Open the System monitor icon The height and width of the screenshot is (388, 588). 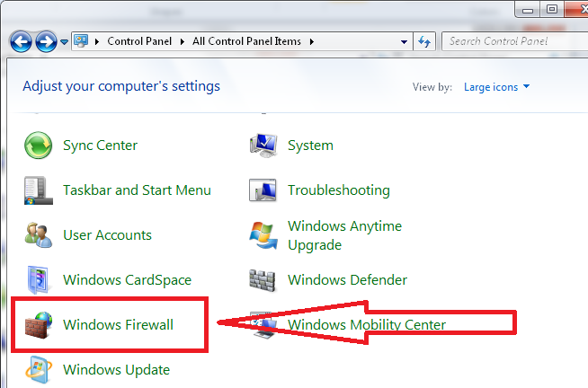(x=263, y=145)
